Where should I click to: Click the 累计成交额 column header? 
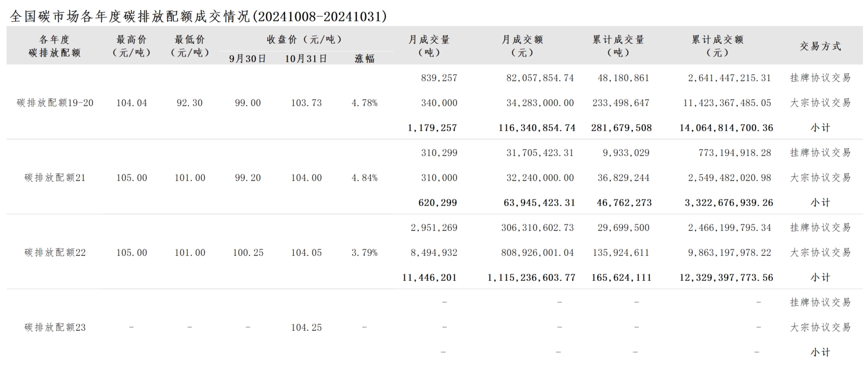[718, 46]
